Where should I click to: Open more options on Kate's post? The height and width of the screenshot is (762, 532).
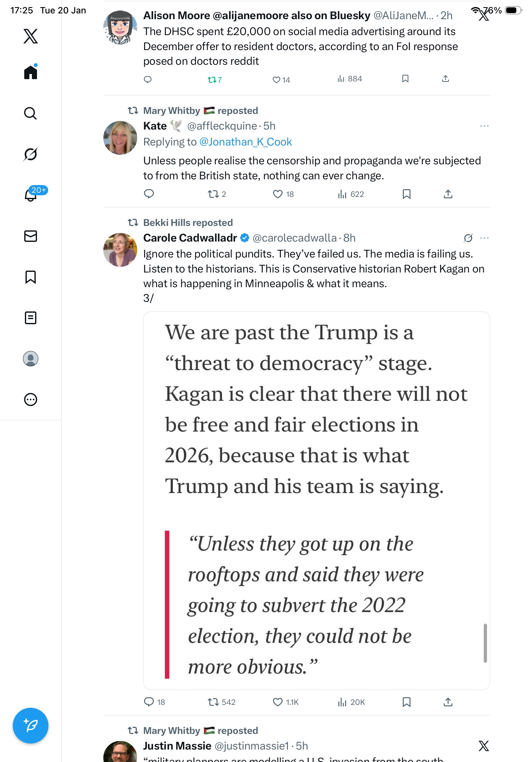[484, 126]
